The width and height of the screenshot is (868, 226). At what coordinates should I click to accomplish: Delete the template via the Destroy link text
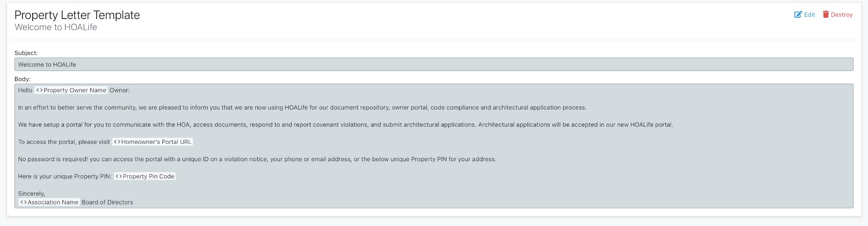tap(841, 15)
